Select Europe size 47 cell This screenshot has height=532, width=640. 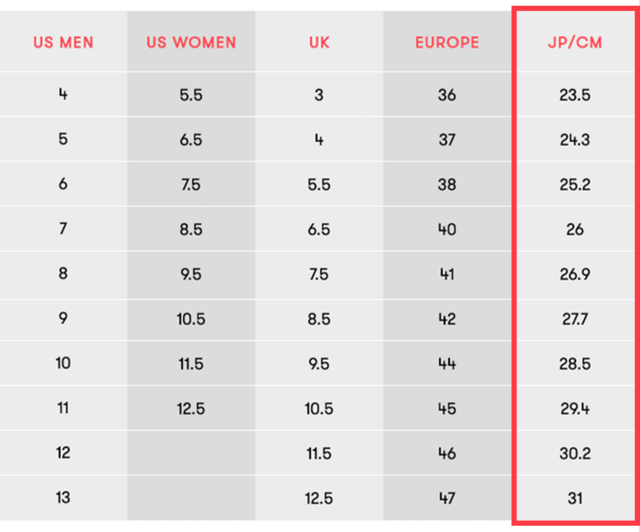pyautogui.click(x=447, y=498)
